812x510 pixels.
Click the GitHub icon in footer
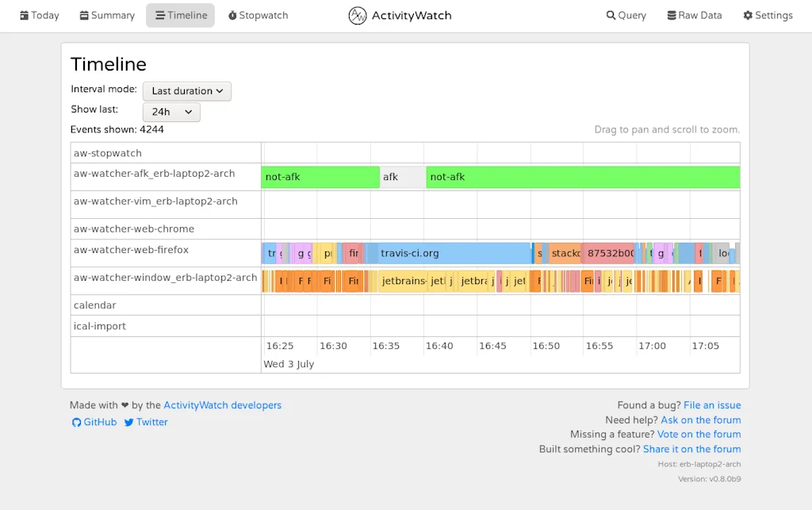[75, 422]
